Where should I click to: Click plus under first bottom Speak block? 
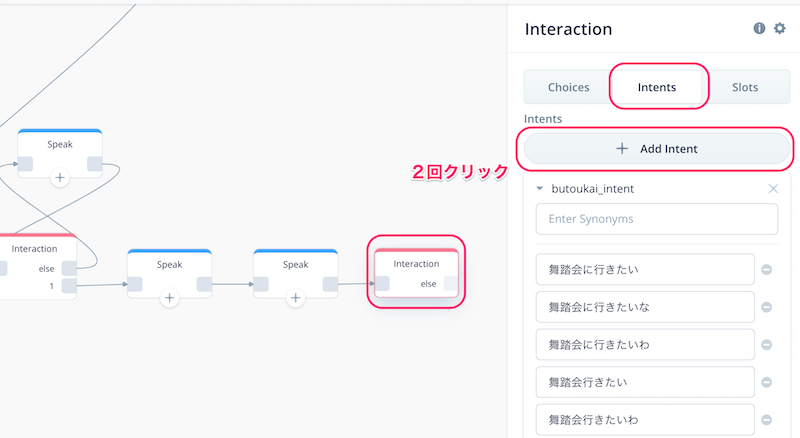tap(169, 298)
